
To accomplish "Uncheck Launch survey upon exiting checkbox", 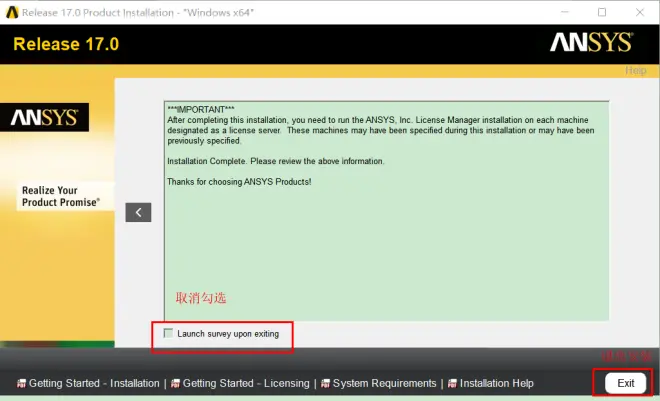I will [168, 333].
